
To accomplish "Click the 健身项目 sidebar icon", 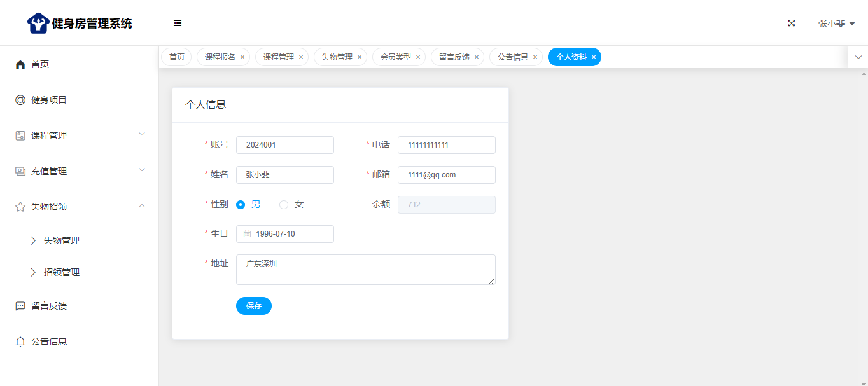I will tap(20, 100).
